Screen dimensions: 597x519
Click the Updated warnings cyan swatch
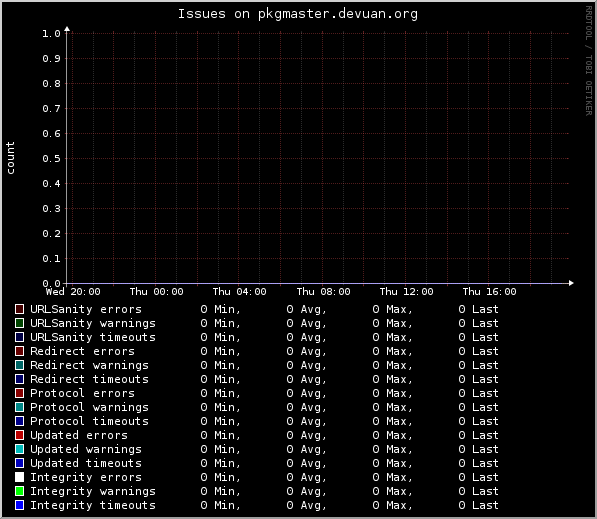pos(19,449)
